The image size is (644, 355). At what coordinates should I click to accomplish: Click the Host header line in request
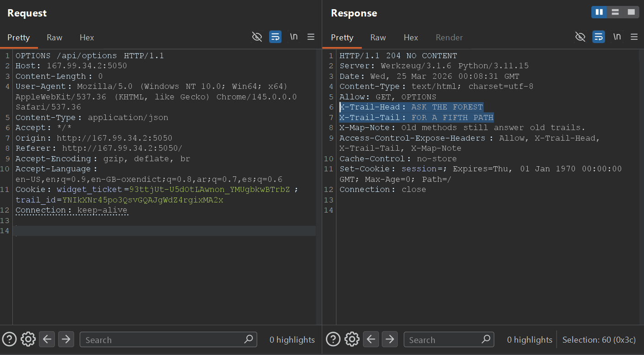[x=71, y=66]
